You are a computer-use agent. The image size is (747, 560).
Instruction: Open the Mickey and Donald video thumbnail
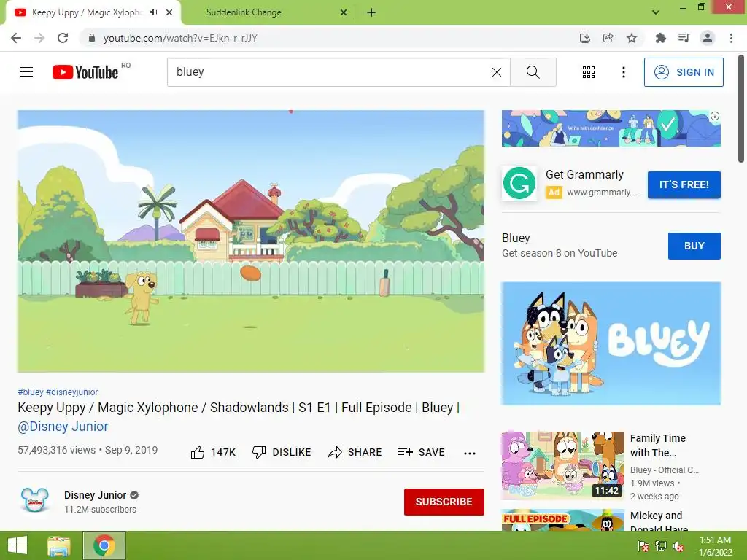click(562, 520)
